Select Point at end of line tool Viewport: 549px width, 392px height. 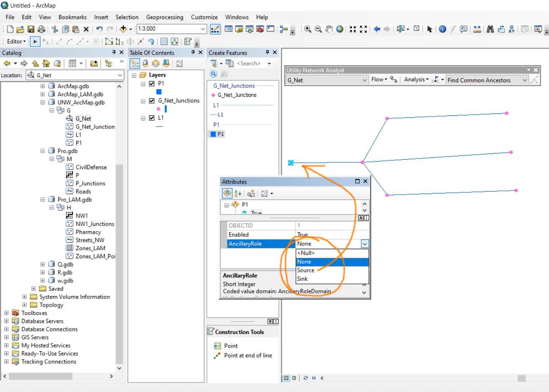pos(248,355)
